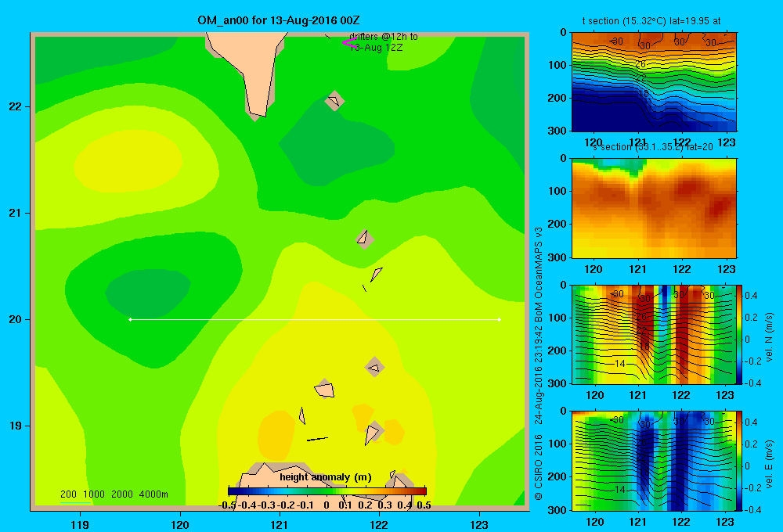Click latitude label 20 on main map
Screen dimensions: 783x532
point(16,319)
